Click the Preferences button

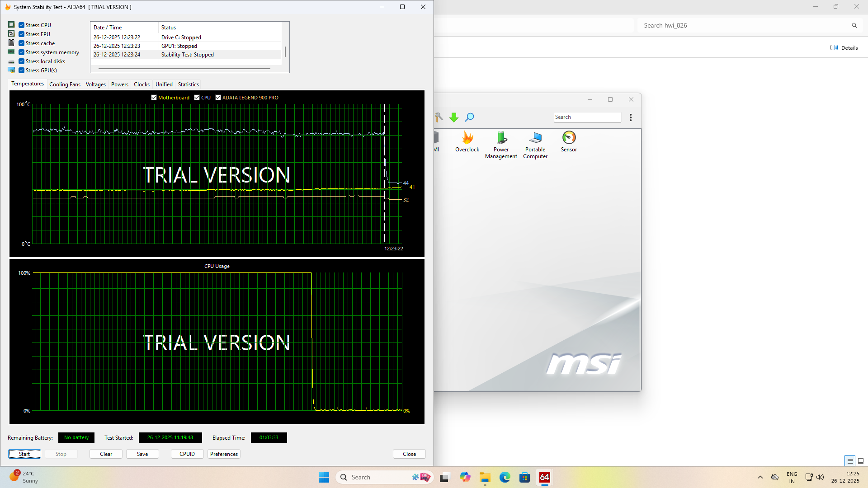224,454
